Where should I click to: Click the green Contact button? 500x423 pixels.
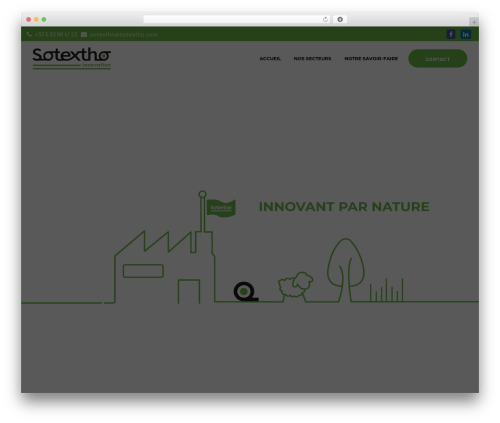pos(438,59)
